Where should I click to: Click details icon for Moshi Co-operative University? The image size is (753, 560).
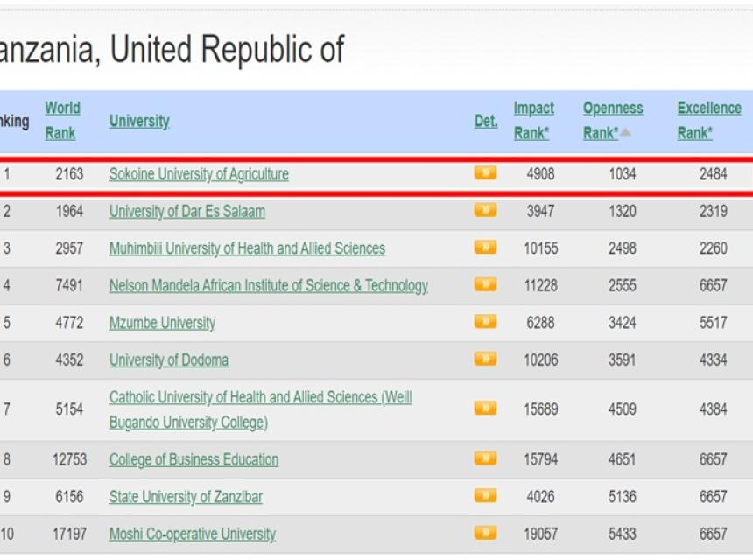tap(485, 533)
